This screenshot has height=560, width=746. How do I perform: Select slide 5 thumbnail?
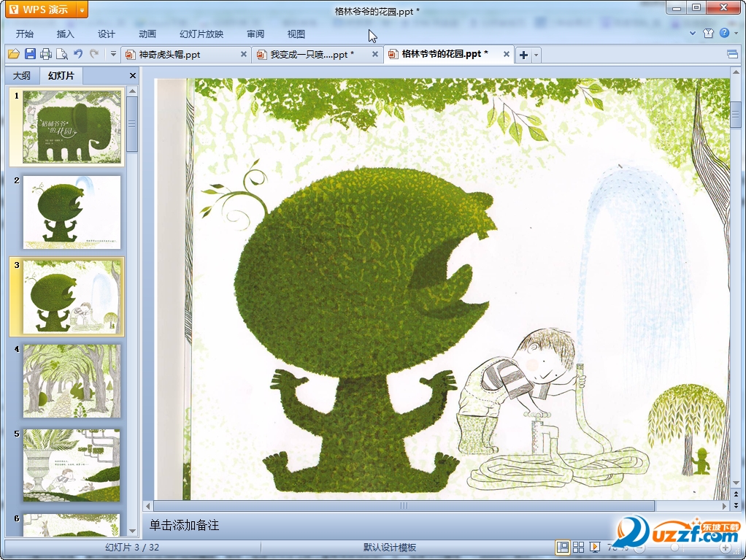tap(72, 466)
